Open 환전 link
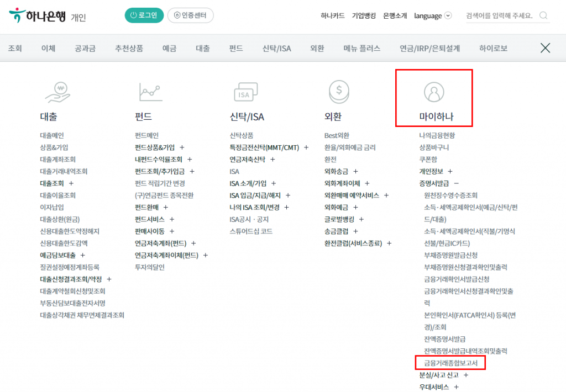This screenshot has width=566, height=392. tap(331, 160)
